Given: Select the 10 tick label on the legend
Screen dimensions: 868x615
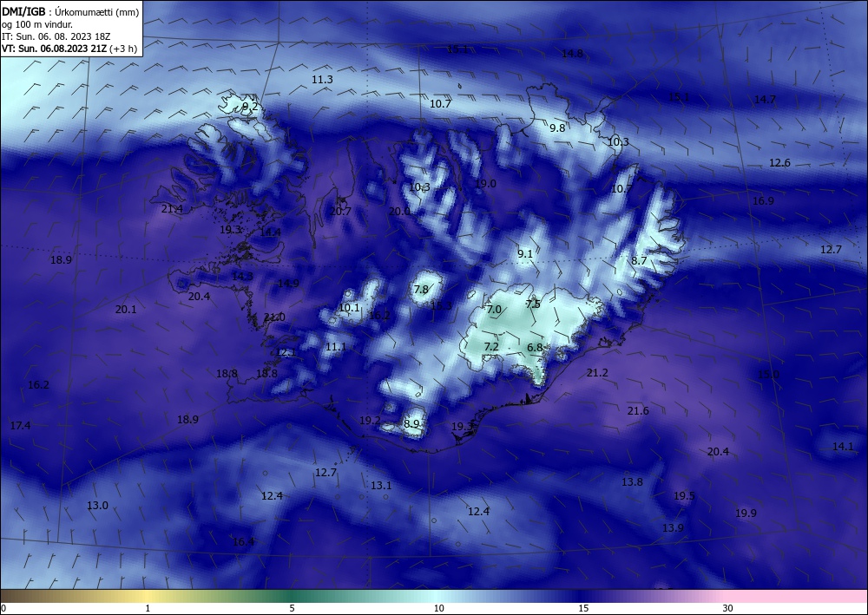Looking at the screenshot, I should (x=438, y=609).
